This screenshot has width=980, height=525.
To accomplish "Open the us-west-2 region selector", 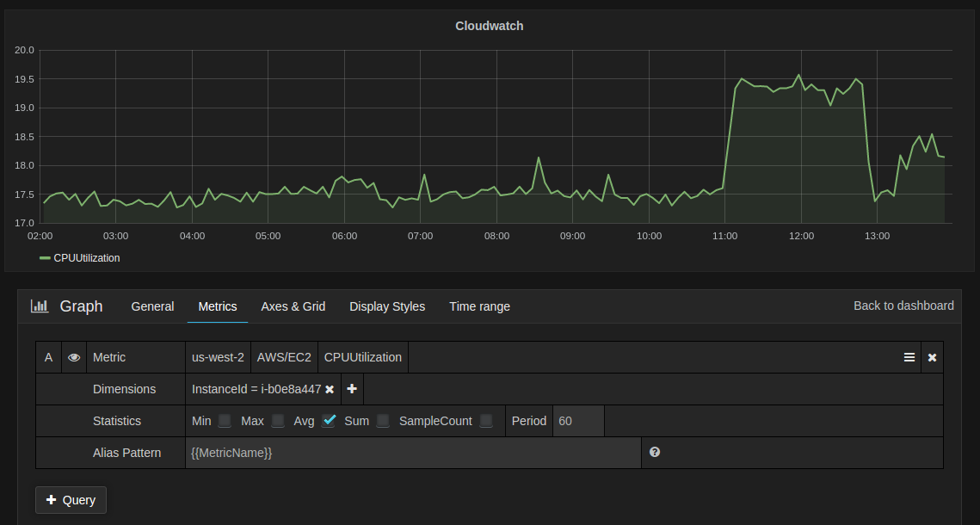I will (218, 356).
